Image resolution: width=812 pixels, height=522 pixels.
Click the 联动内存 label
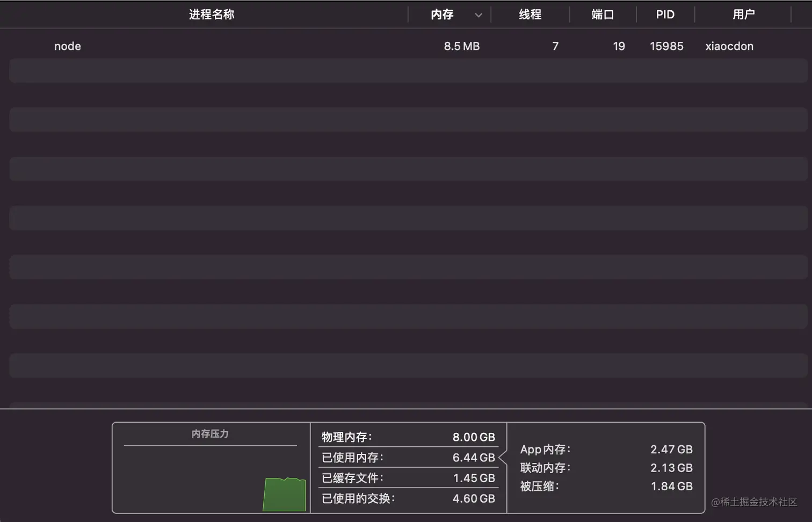[545, 468]
